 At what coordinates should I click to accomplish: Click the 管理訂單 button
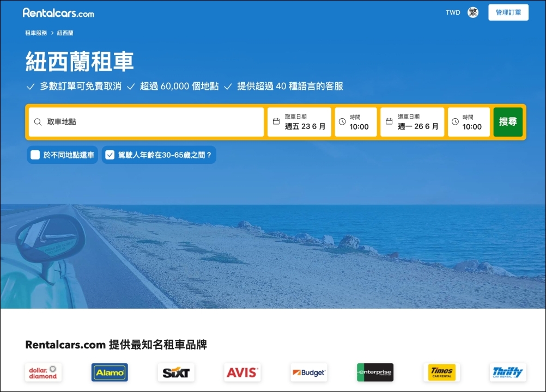tap(508, 13)
